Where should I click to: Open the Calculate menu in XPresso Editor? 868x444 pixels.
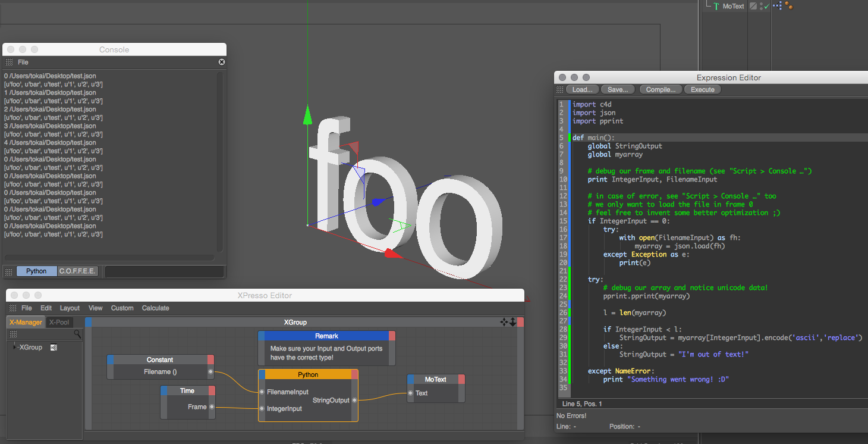[x=155, y=308]
